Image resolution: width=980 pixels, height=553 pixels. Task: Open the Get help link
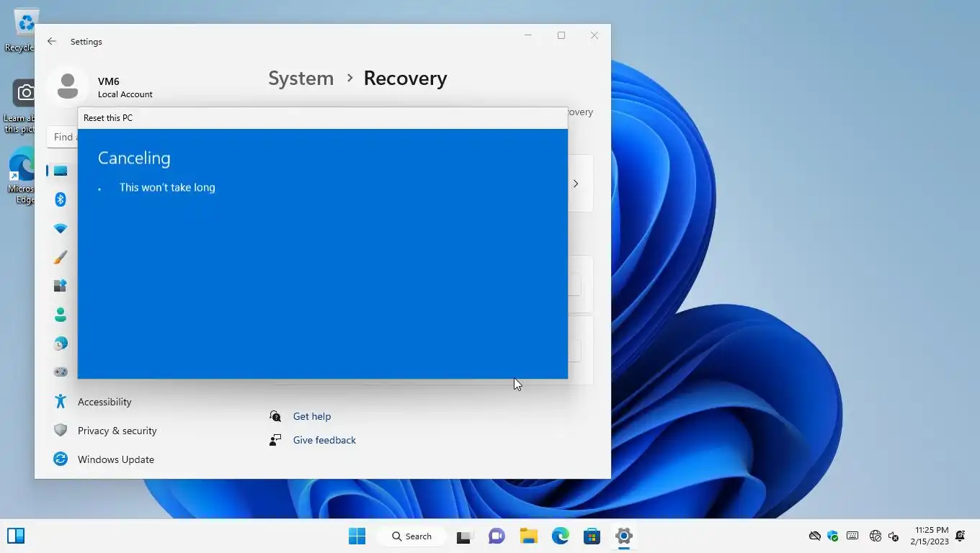click(x=312, y=416)
